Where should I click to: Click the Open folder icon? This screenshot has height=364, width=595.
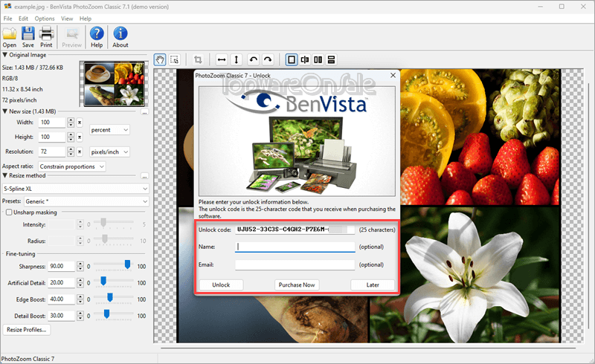(x=10, y=33)
